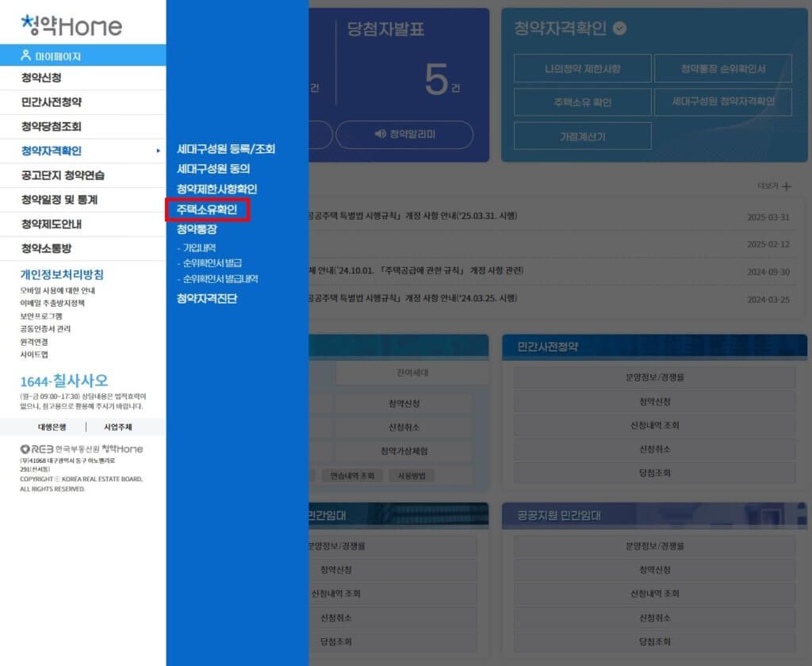
Task: Click 신청취소 under 민간사전청약
Action: point(655,449)
